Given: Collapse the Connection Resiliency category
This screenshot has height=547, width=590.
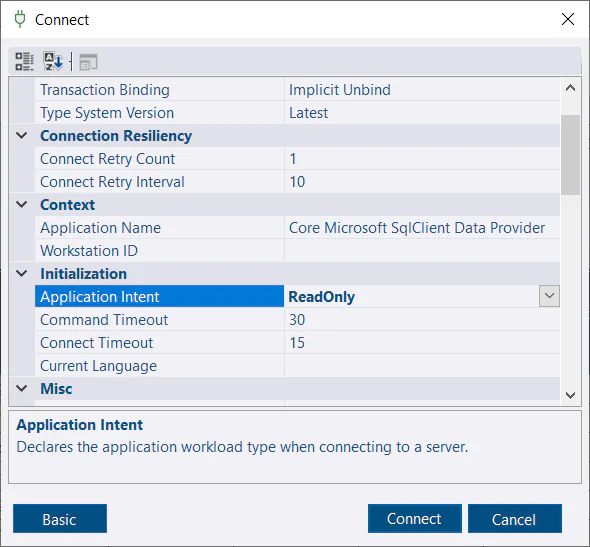Looking at the screenshot, I should click(x=22, y=135).
